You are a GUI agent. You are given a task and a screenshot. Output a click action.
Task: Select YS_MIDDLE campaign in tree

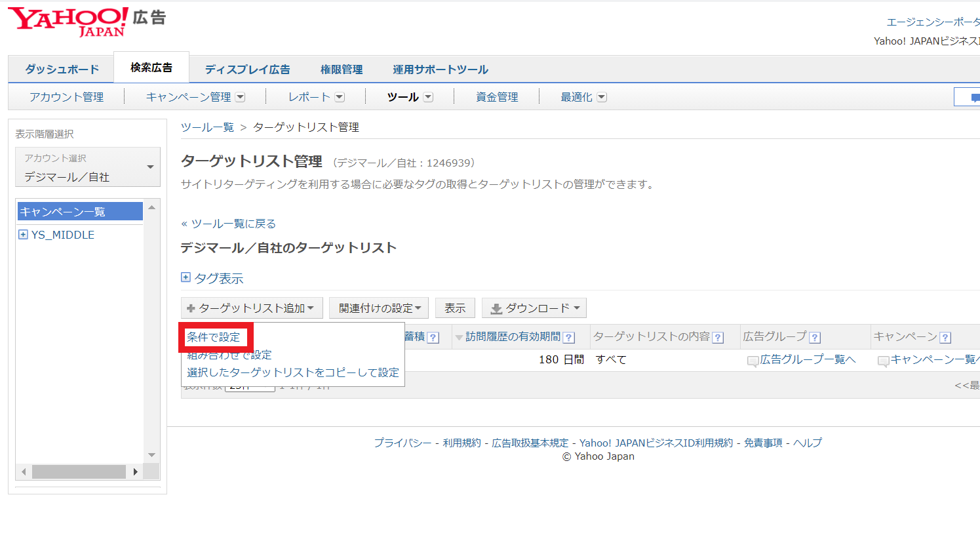pyautogui.click(x=63, y=235)
